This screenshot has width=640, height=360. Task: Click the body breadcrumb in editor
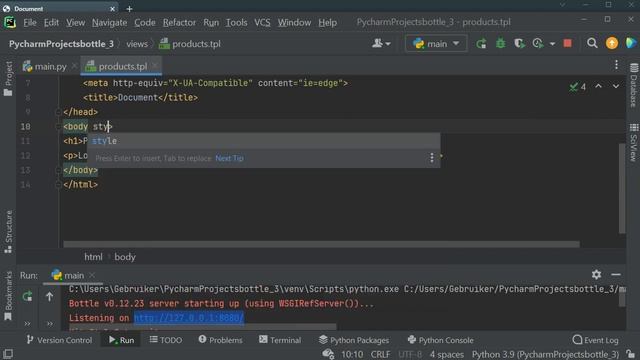coord(125,257)
